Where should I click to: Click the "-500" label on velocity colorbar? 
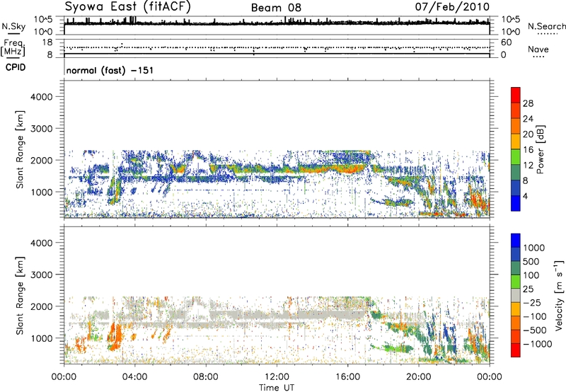tap(535, 330)
